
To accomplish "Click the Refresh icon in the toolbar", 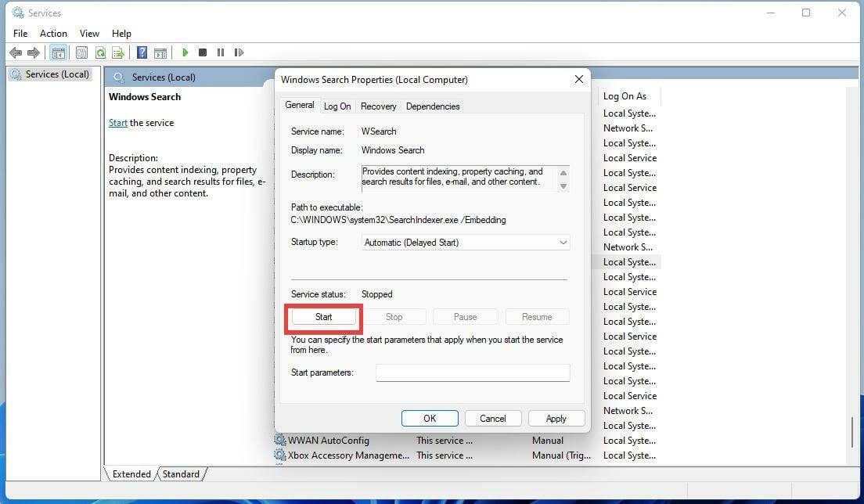I will point(100,52).
